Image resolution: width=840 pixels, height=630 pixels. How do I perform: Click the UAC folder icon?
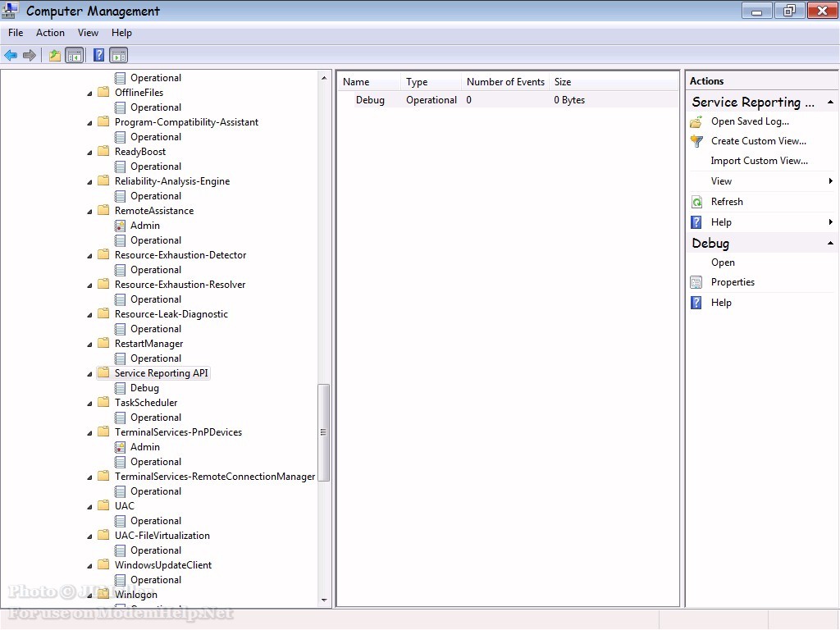point(103,505)
